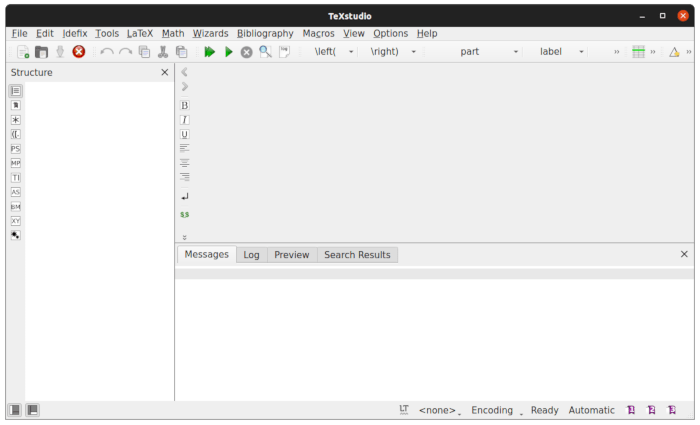
Task: Open the AS (Asymptote) panel view
Action: (x=16, y=192)
